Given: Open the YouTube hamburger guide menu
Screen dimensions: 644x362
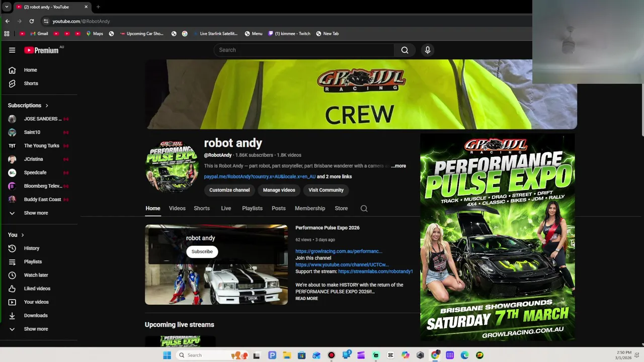Looking at the screenshot, I should pos(12,50).
